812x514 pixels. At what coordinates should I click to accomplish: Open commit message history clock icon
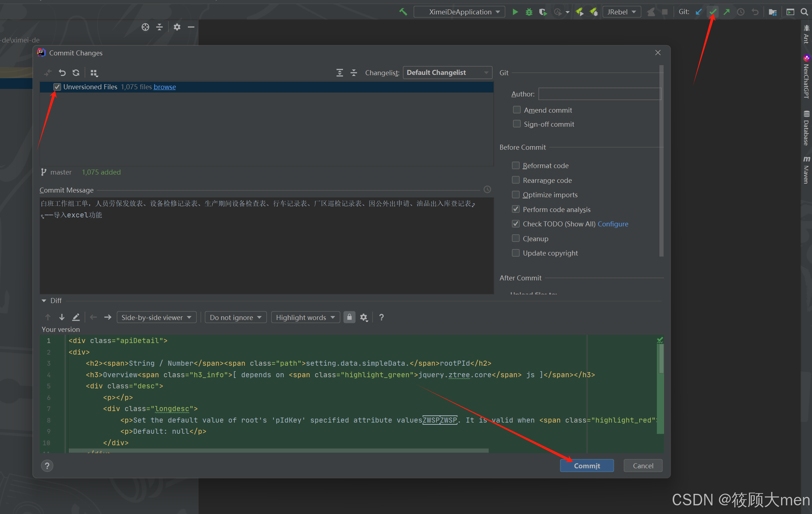tap(487, 189)
